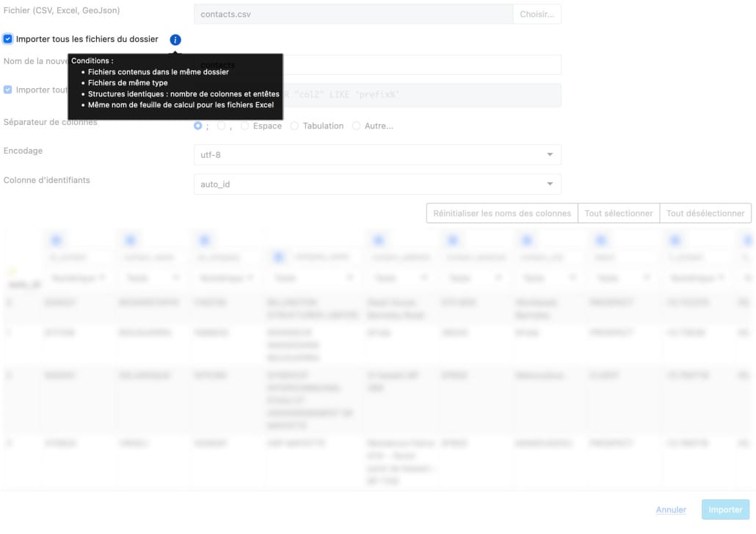Select the semicolon column separator

pos(198,126)
